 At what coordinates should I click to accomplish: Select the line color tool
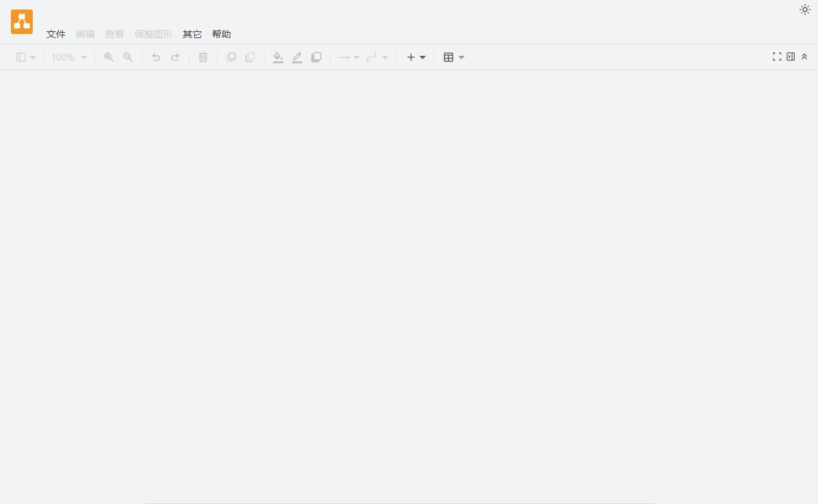pyautogui.click(x=297, y=57)
